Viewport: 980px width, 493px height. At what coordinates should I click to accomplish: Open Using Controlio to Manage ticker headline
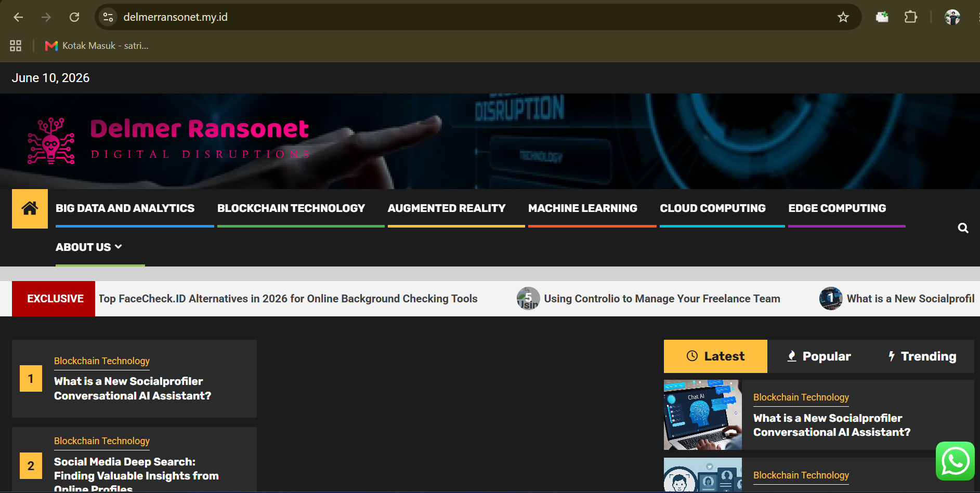(662, 299)
